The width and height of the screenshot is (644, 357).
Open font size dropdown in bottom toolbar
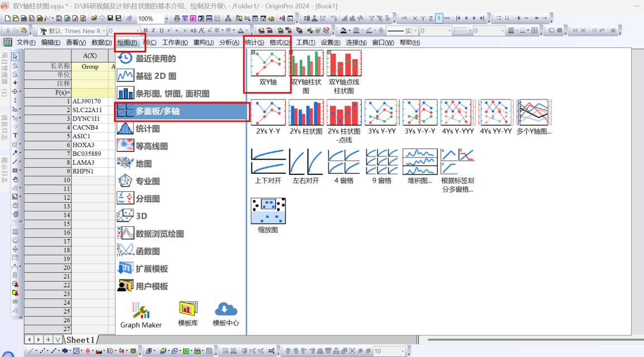pos(403,351)
